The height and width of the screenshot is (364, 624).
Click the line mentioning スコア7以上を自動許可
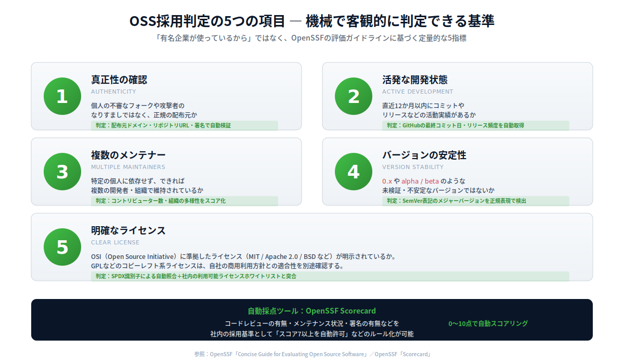(312, 334)
